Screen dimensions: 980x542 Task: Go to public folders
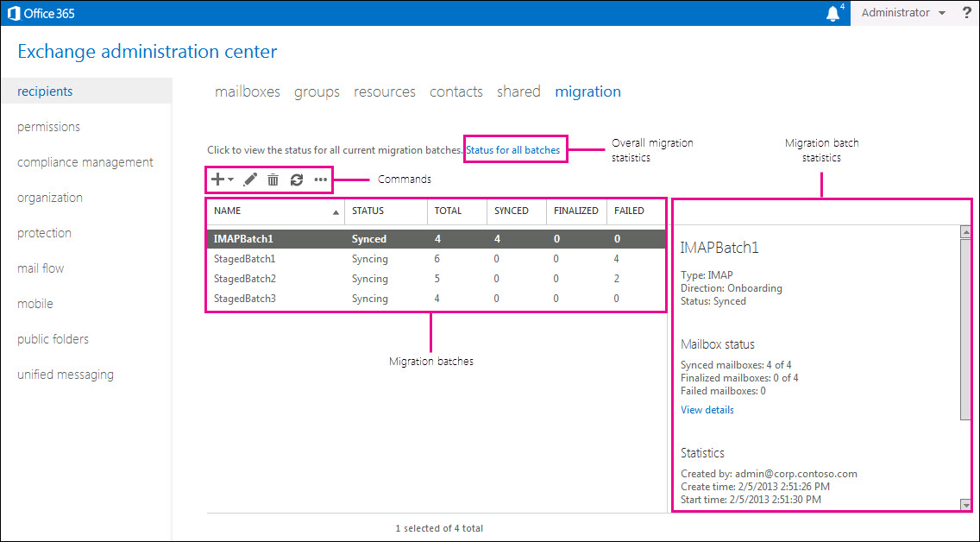click(x=53, y=339)
